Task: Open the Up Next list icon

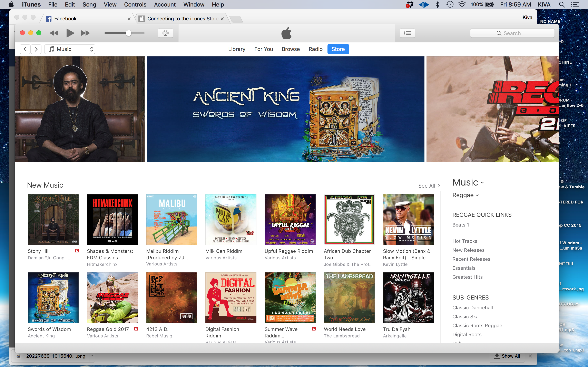Action: [x=408, y=33]
